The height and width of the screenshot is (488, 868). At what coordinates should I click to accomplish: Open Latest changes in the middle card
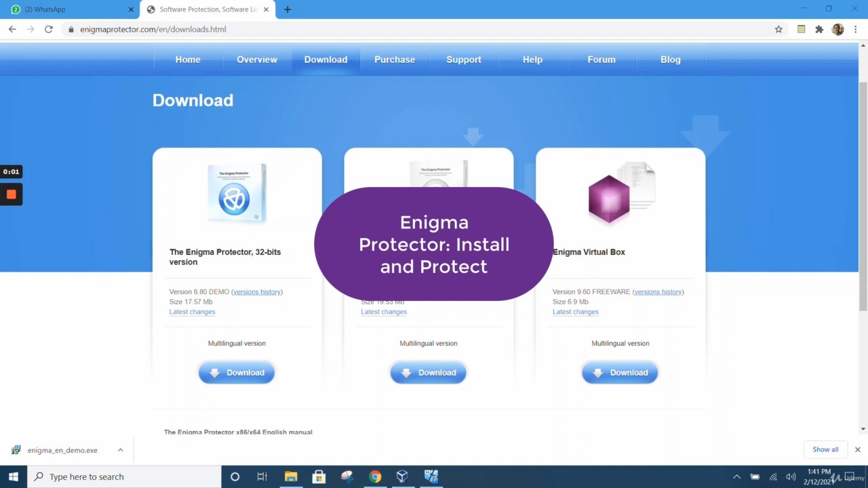(384, 312)
